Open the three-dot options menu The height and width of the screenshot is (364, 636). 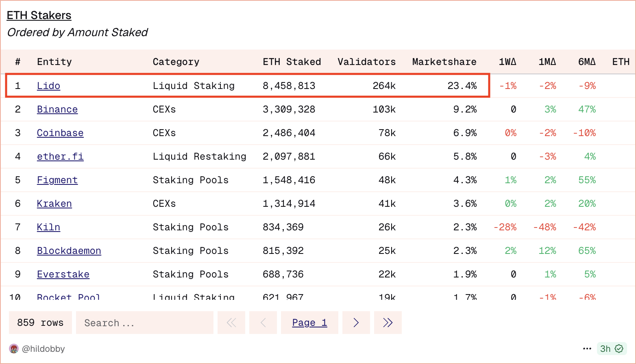click(587, 349)
